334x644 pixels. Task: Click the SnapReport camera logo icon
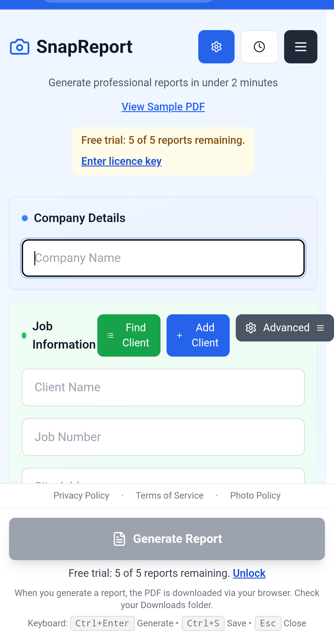(19, 47)
